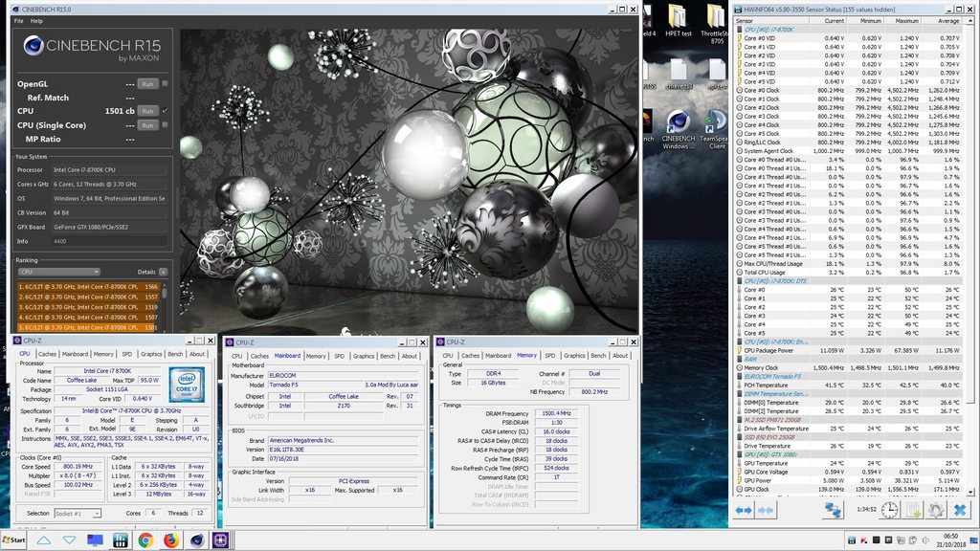The image size is (980, 551).
Task: Click the Cinebench render preview image
Action: pyautogui.click(x=410, y=181)
